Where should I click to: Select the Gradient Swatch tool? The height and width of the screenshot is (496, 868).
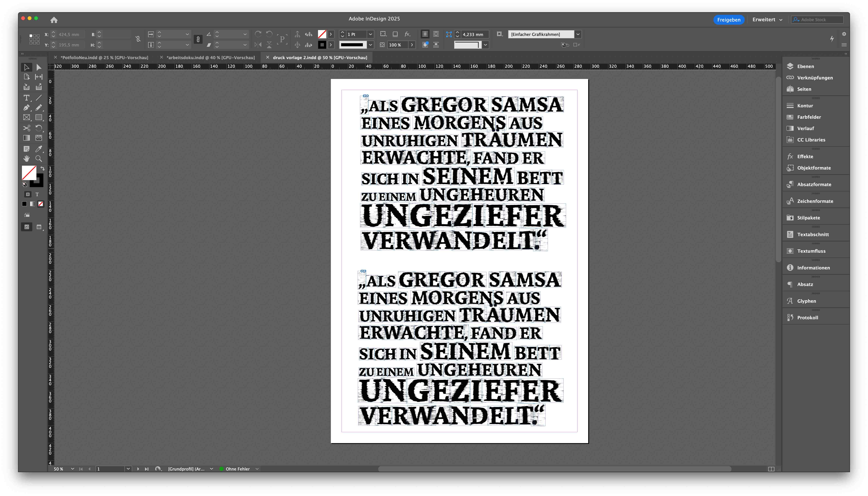(x=27, y=138)
